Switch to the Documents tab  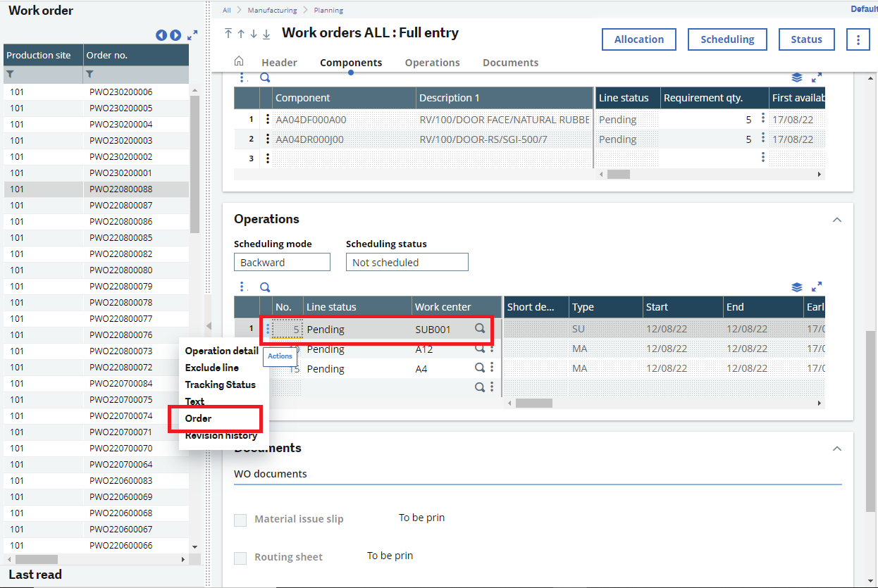(x=510, y=62)
